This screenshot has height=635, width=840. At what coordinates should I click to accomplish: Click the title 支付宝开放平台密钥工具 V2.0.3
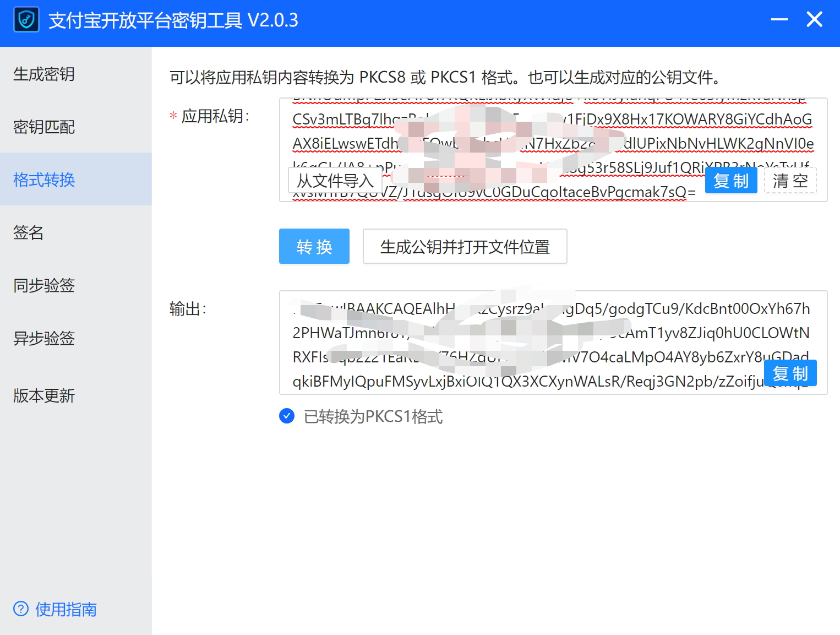[x=173, y=20]
